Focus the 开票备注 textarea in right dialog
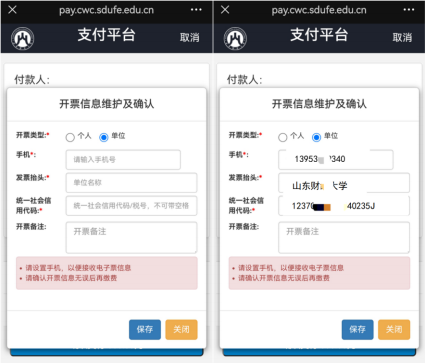The image size is (425, 363). tap(344, 238)
